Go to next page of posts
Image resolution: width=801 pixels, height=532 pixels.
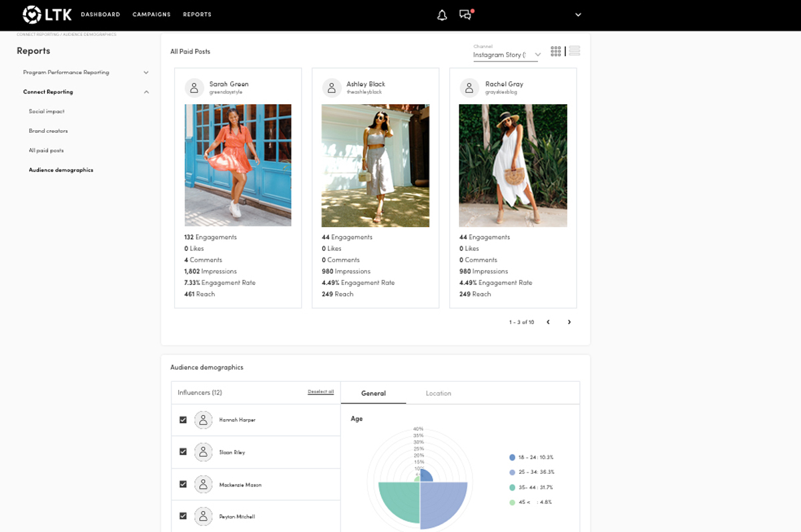569,322
